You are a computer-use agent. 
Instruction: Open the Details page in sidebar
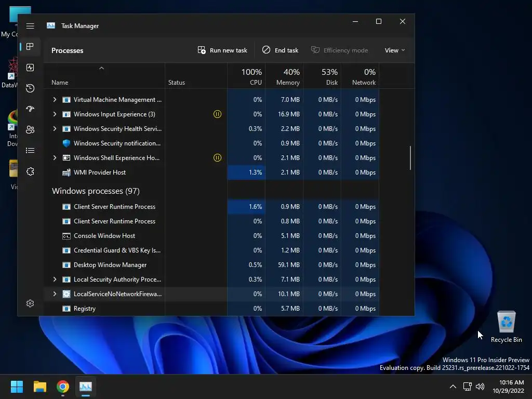click(x=30, y=150)
